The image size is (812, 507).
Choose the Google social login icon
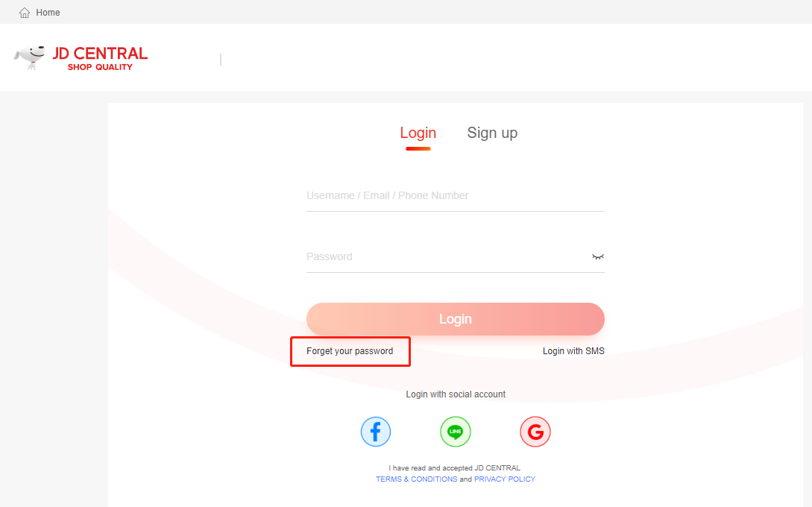(x=535, y=432)
